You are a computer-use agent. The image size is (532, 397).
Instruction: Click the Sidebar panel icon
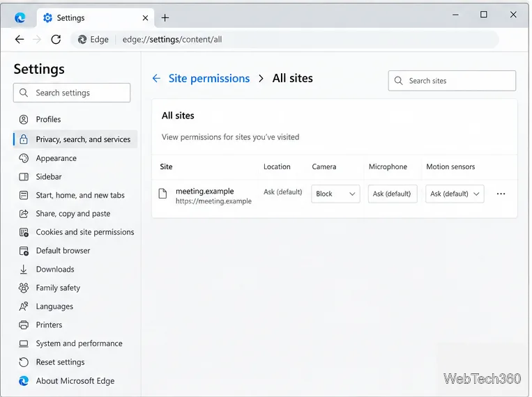(24, 177)
